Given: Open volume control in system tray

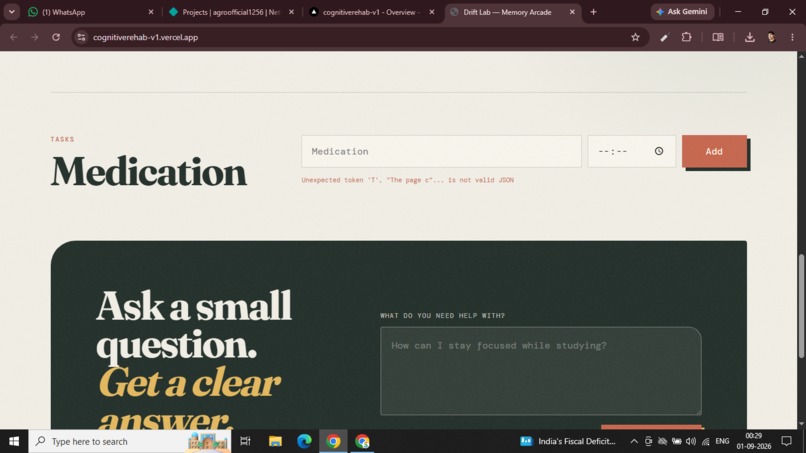Looking at the screenshot, I should tap(691, 441).
